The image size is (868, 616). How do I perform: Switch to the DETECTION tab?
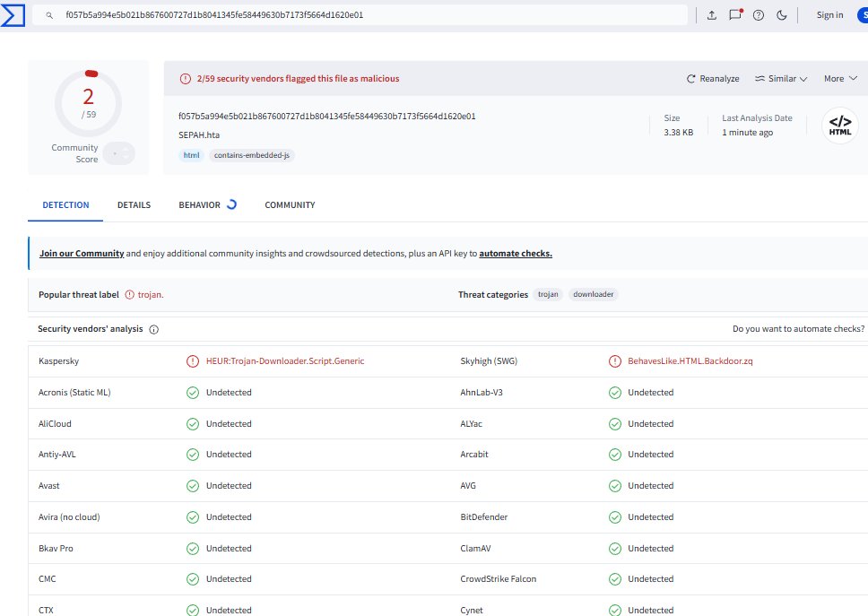(x=65, y=204)
